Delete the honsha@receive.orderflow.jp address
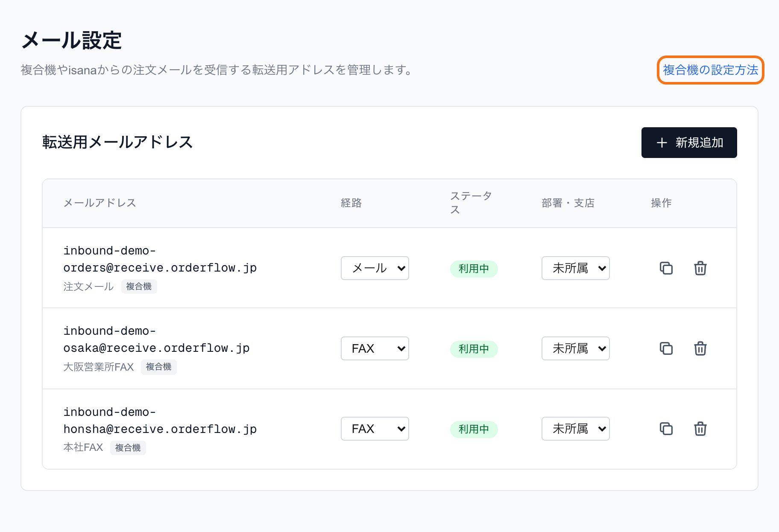The width and height of the screenshot is (779, 532). 700,429
